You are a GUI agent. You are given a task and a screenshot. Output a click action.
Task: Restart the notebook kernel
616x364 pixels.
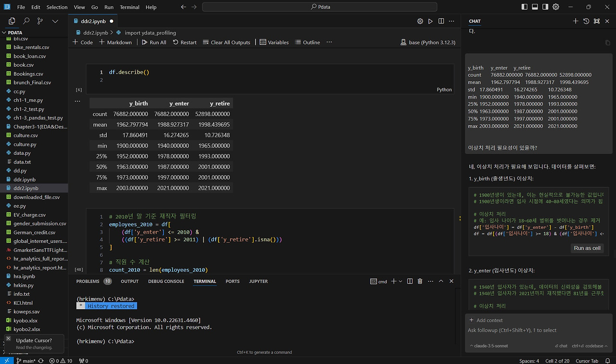point(184,42)
